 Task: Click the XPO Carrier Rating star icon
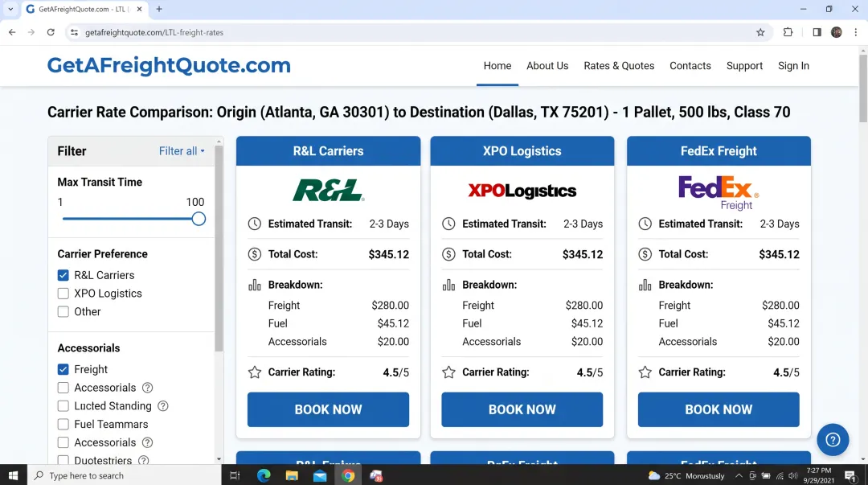[448, 372]
